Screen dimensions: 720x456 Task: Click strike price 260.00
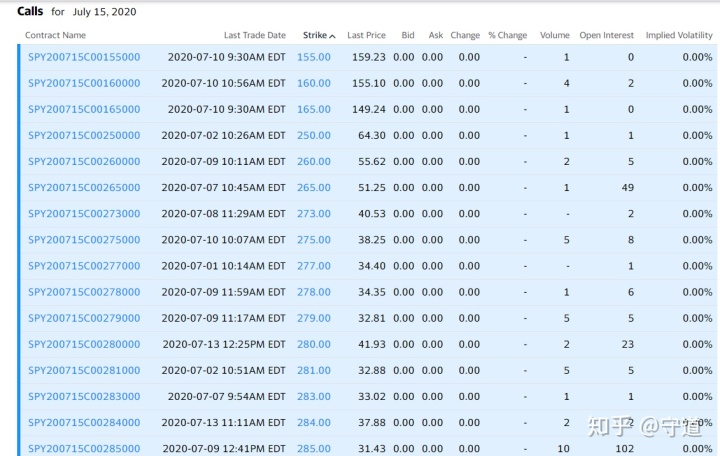pyautogui.click(x=314, y=162)
